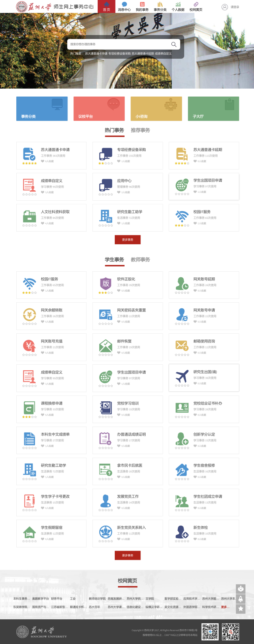254x644 pixels.
Task: Click the rocket back-to-top floating icon
Action: coord(241,599)
